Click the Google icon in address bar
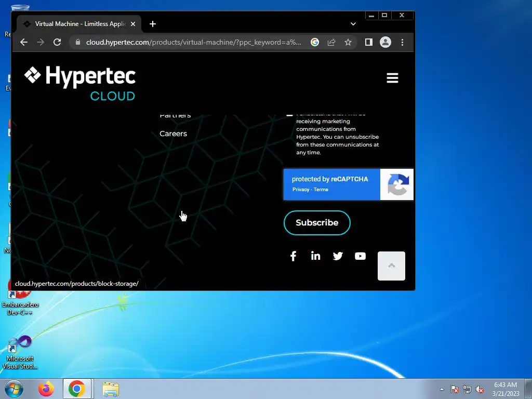532x399 pixels. [314, 42]
